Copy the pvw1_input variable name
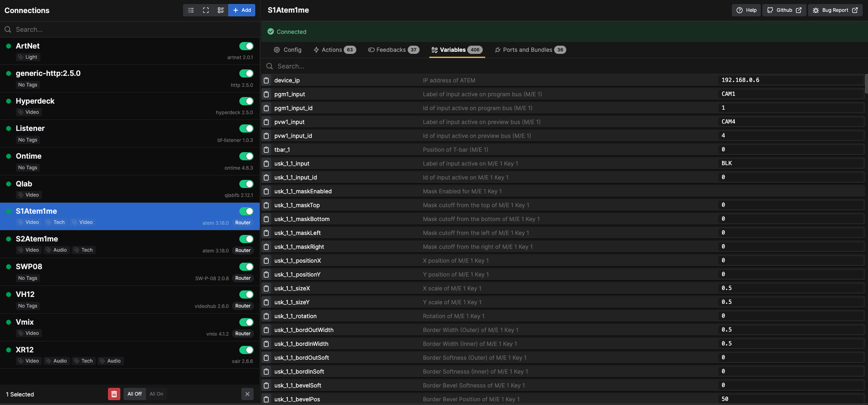The image size is (868, 405). pyautogui.click(x=266, y=122)
